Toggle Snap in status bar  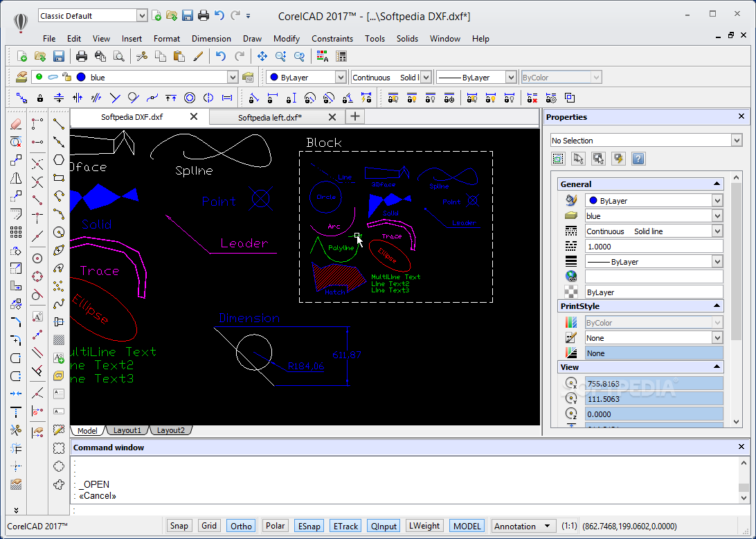[x=179, y=526]
